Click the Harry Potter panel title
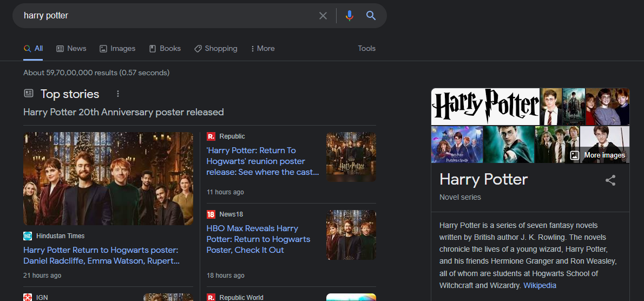This screenshot has height=301, width=644. 483,179
